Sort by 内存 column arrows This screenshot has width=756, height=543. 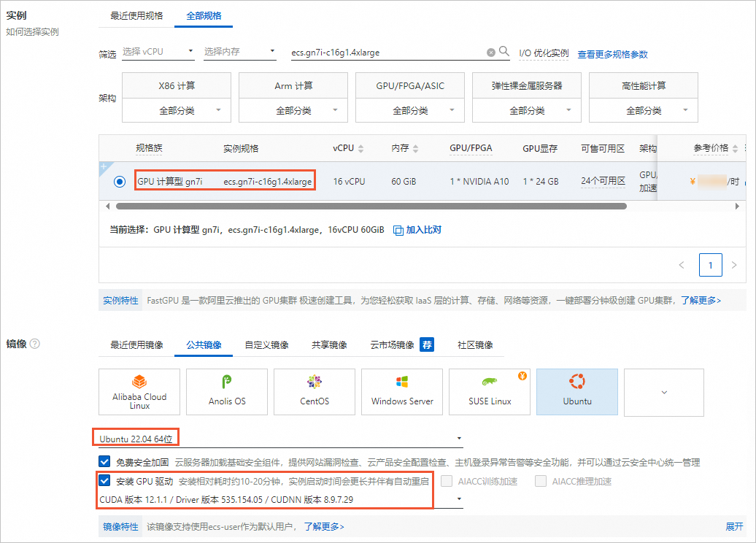[416, 149]
